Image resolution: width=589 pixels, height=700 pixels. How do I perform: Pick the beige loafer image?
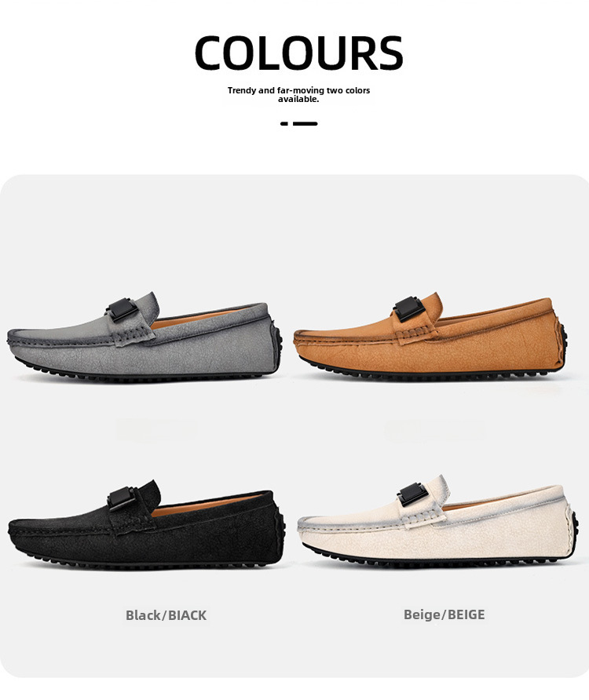[438, 521]
